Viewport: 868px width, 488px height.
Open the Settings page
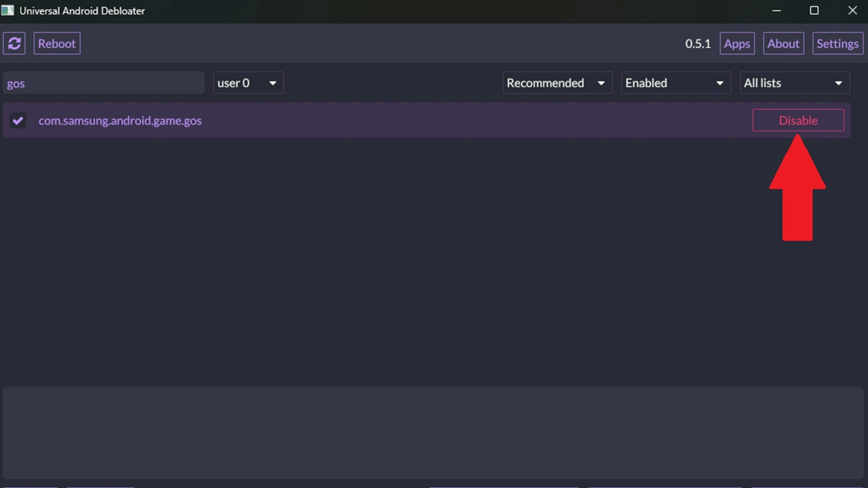pos(837,43)
